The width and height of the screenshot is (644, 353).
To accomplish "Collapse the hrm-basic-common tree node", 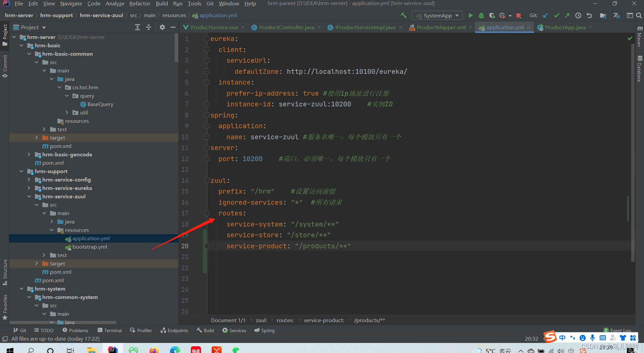I will (30, 54).
